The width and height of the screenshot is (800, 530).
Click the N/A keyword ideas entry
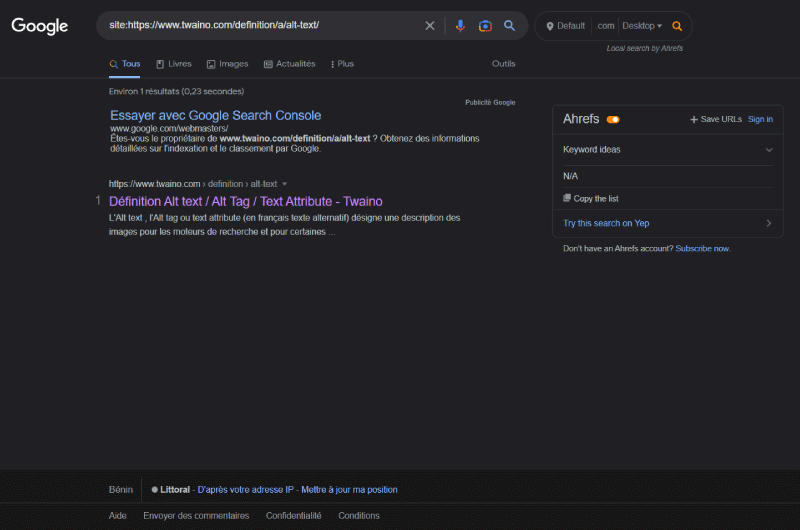[x=570, y=176]
